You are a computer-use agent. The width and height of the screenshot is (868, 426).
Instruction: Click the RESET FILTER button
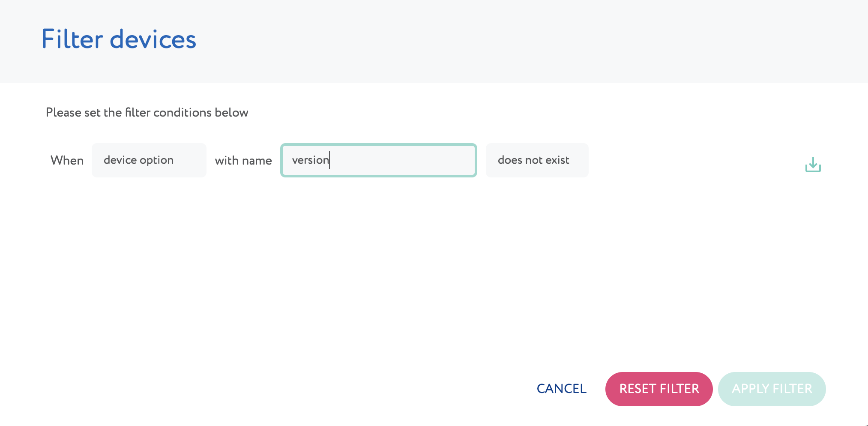659,389
